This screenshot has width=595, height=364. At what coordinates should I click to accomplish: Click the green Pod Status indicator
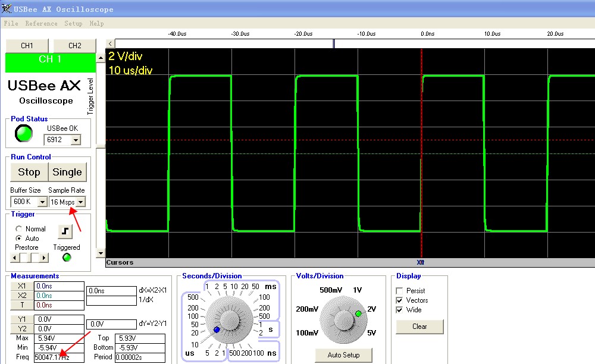pos(24,133)
